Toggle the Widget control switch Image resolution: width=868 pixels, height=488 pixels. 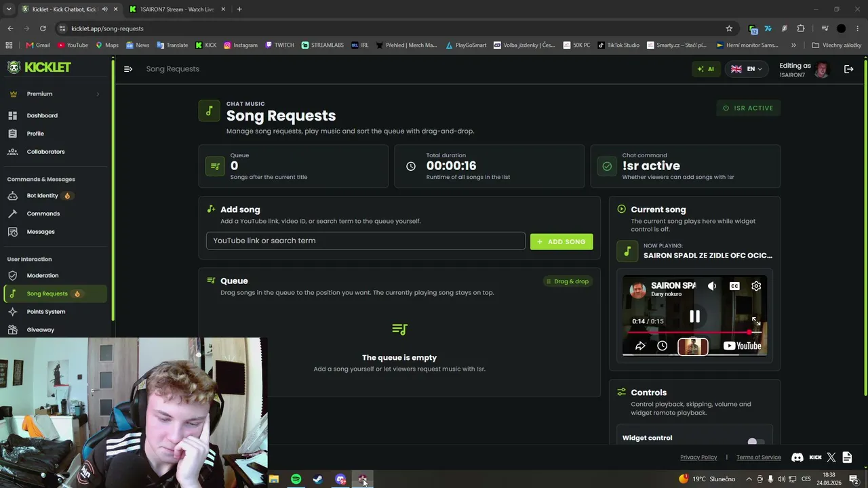[755, 441]
